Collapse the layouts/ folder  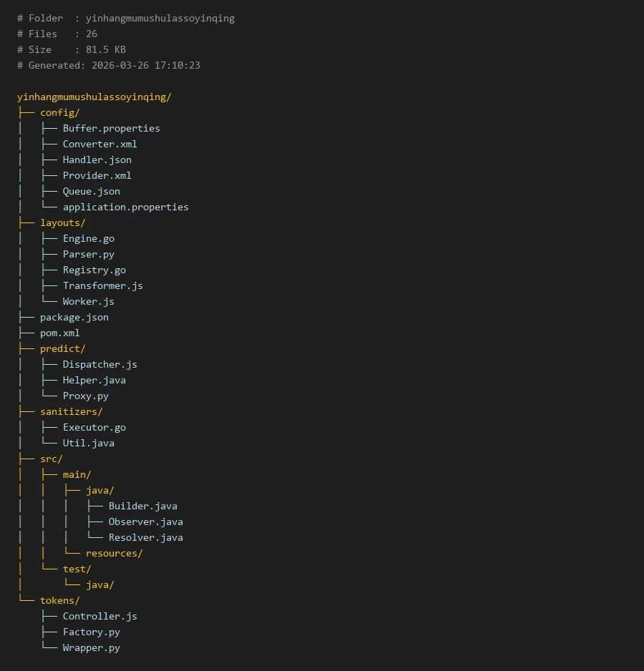coord(62,223)
